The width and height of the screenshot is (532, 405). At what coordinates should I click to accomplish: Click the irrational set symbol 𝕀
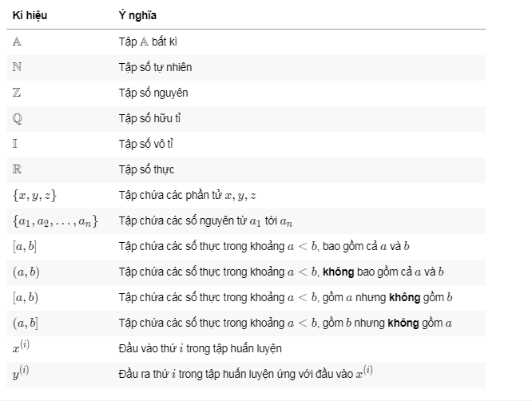click(x=17, y=144)
